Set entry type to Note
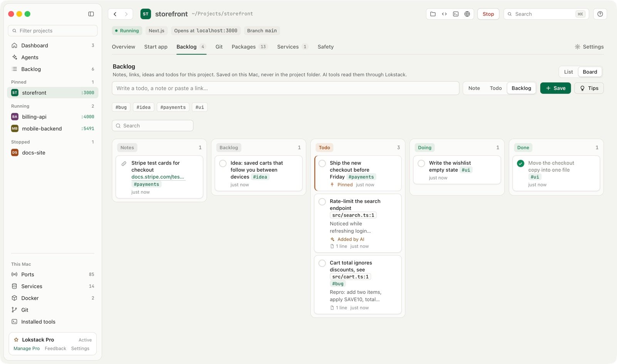617x364 pixels. [474, 88]
